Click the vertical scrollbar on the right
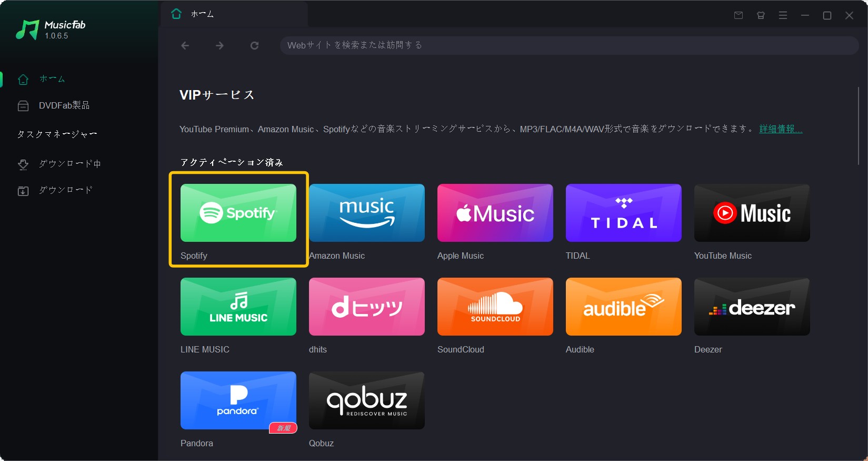Screen dimensions: 868x461 click(859, 126)
